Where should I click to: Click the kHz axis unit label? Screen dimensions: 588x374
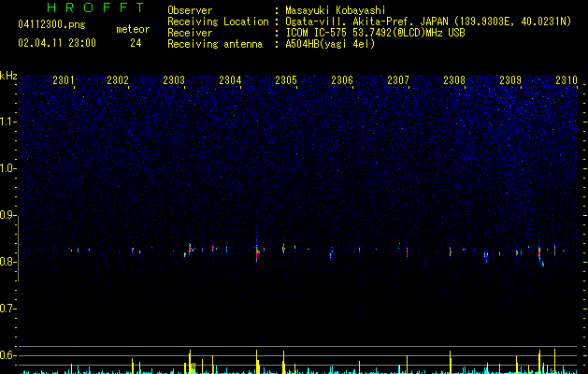click(8, 76)
